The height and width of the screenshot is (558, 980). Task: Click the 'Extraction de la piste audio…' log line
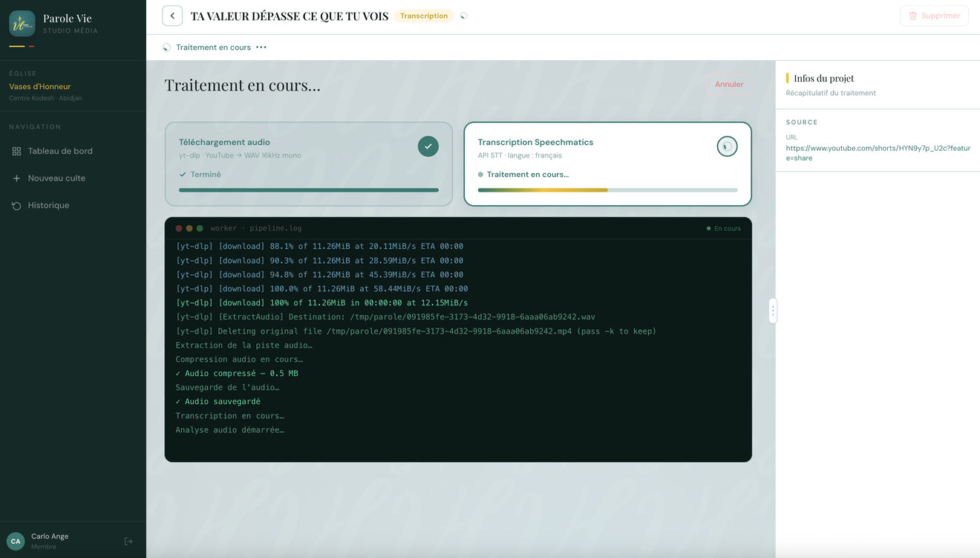pos(244,345)
